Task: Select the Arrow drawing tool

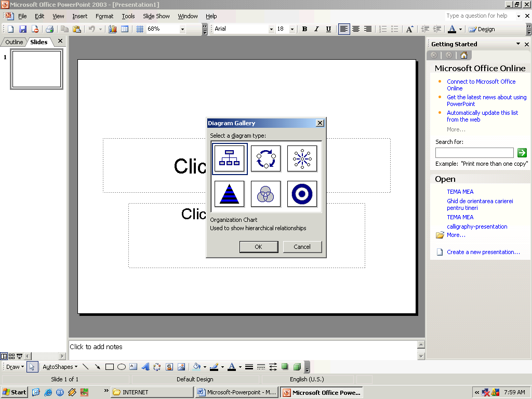Action: coord(97,367)
